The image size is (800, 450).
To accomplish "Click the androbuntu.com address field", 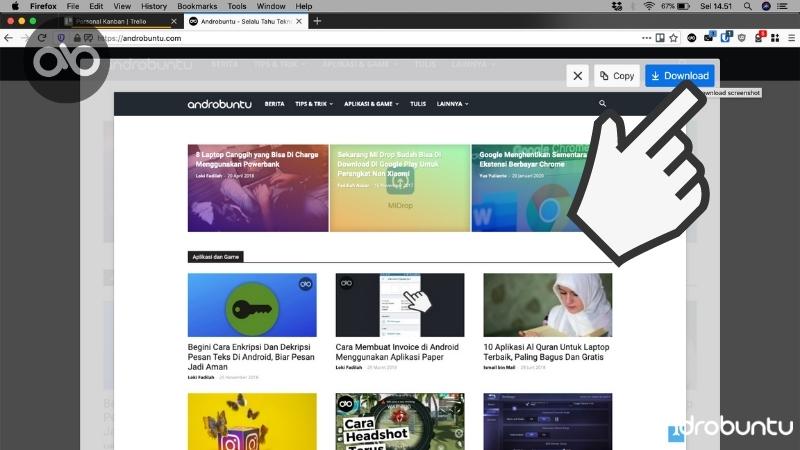I will tap(367, 38).
